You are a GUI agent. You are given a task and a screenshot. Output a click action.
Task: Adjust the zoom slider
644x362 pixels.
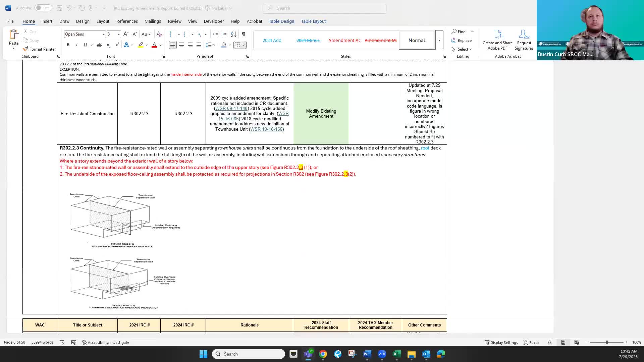(607, 342)
